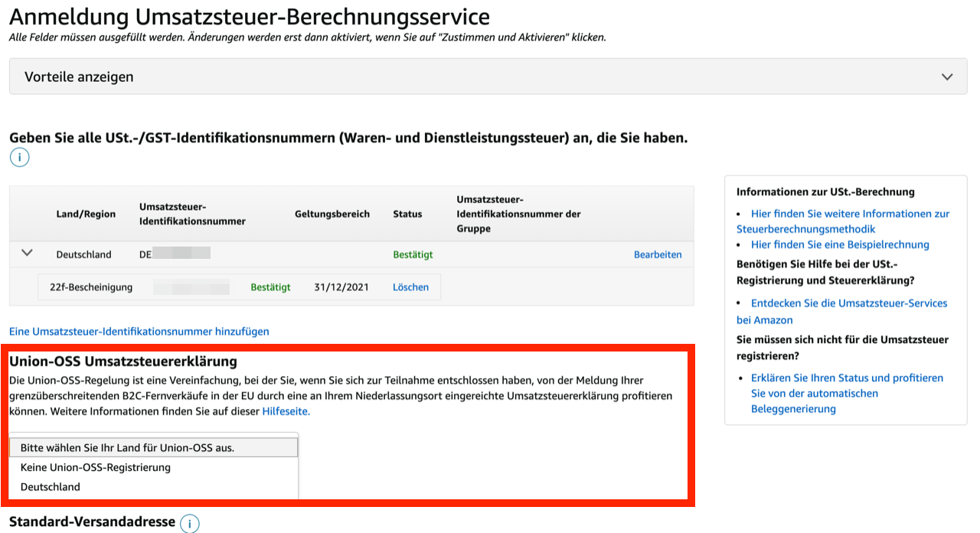
Task: Choose 'Deutschland' in the Union-OSS dropdown list
Action: tap(51, 487)
